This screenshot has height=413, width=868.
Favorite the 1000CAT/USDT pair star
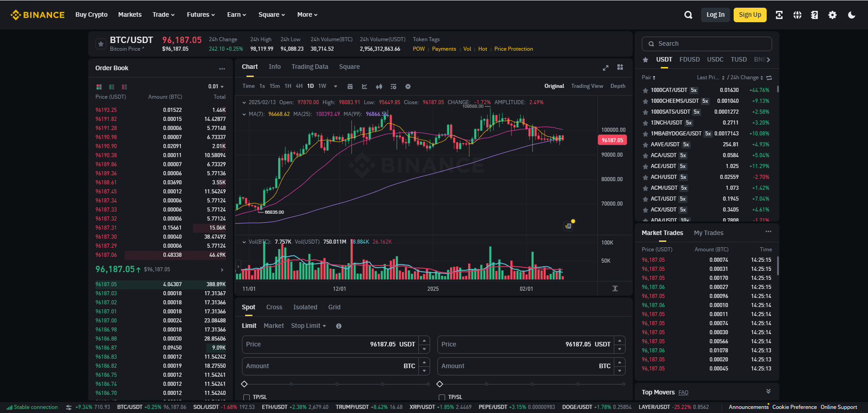645,91
